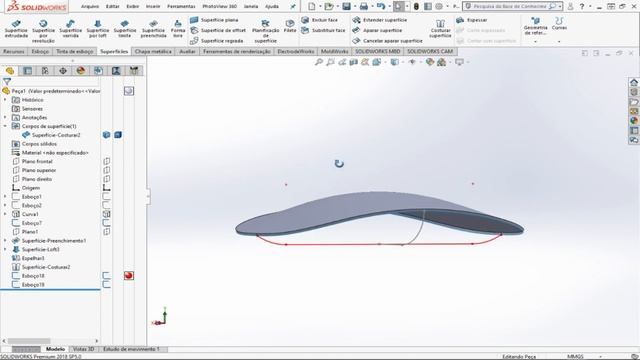Choose the Estender superfície command
640x360 pixels.
pos(380,20)
